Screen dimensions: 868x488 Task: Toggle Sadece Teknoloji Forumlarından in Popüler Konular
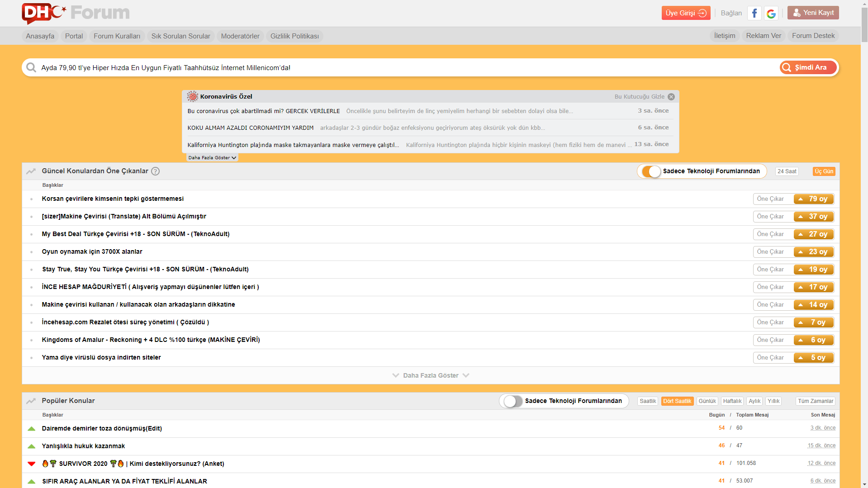[513, 401]
